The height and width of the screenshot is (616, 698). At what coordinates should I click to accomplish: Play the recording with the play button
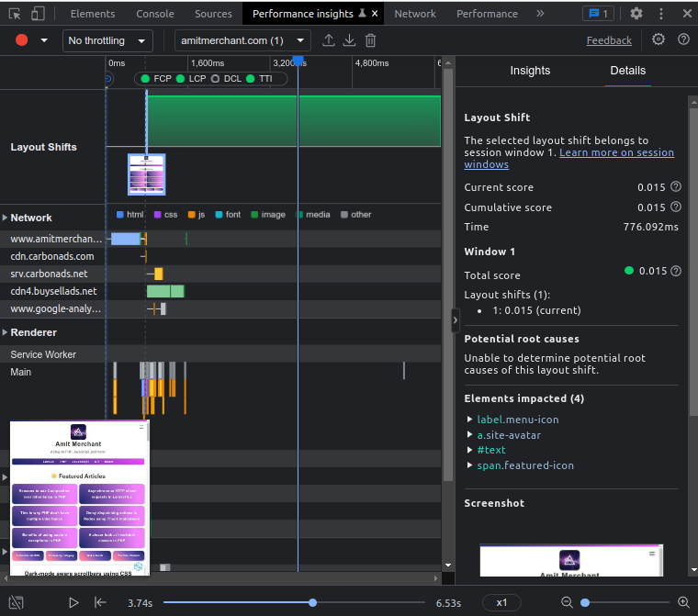click(x=73, y=602)
